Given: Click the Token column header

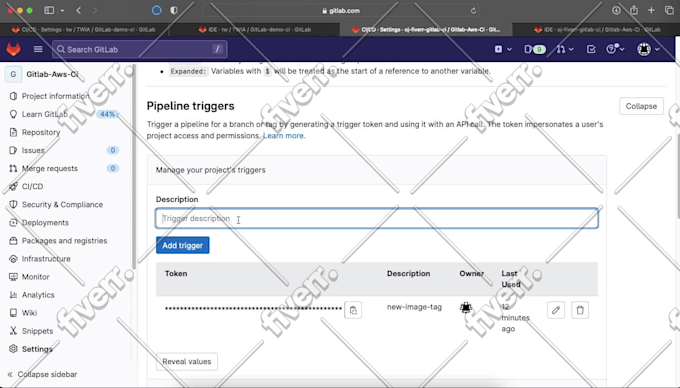Looking at the screenshot, I should pyautogui.click(x=176, y=274).
